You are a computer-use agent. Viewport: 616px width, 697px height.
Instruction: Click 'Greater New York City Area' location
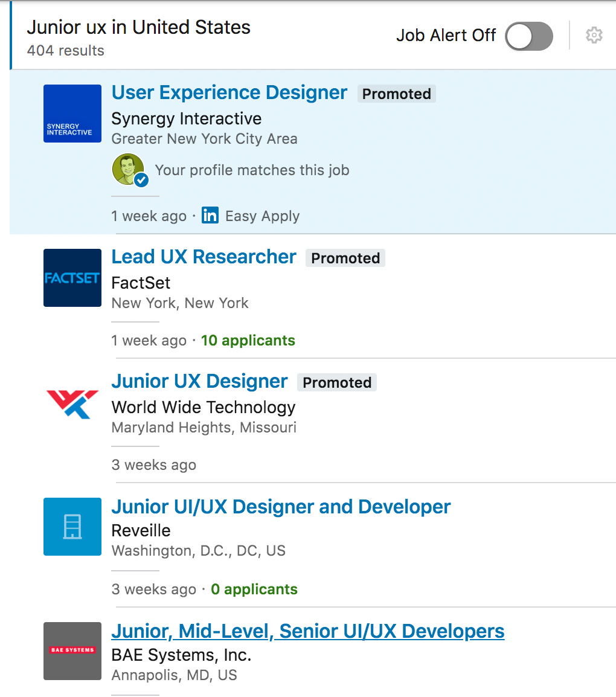click(x=205, y=139)
